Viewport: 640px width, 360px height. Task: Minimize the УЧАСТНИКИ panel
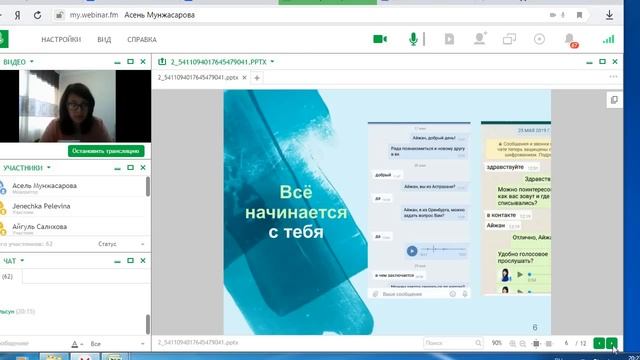(118, 168)
